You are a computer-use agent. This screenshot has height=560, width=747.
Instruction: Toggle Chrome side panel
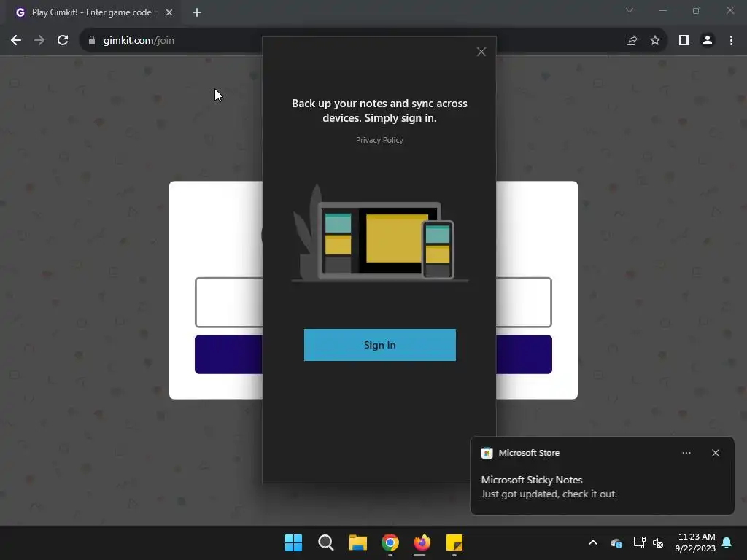click(684, 41)
